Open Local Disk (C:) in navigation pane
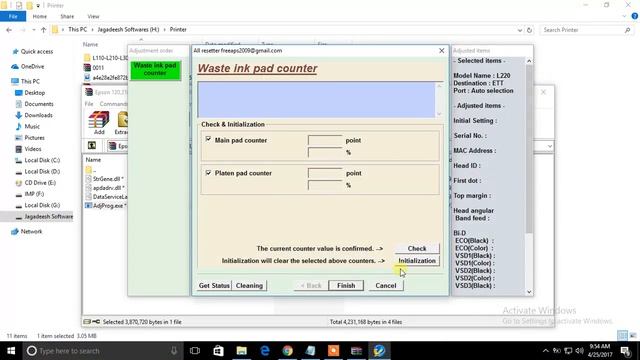This screenshot has width=640, height=360. tap(42, 160)
